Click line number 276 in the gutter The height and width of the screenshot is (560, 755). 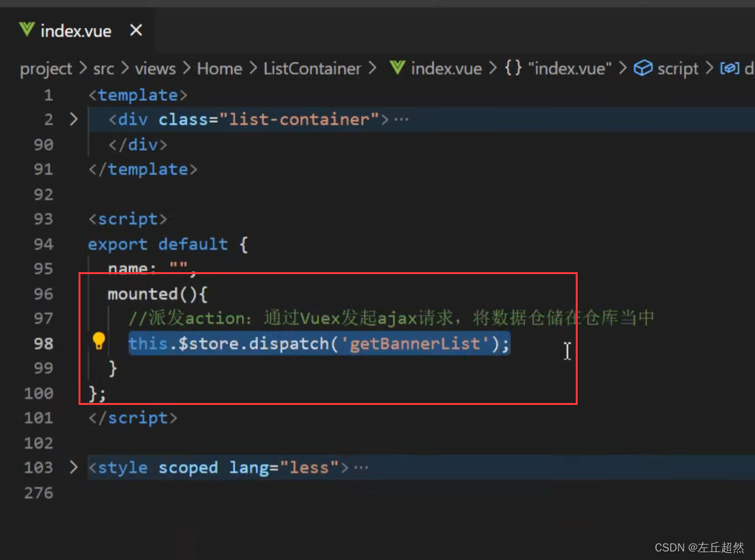pos(39,493)
